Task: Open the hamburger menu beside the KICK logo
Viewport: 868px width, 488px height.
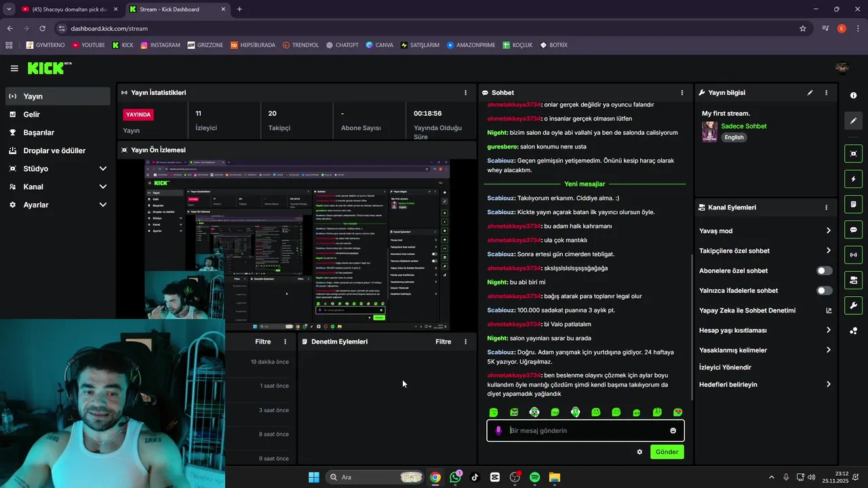Action: (14, 68)
